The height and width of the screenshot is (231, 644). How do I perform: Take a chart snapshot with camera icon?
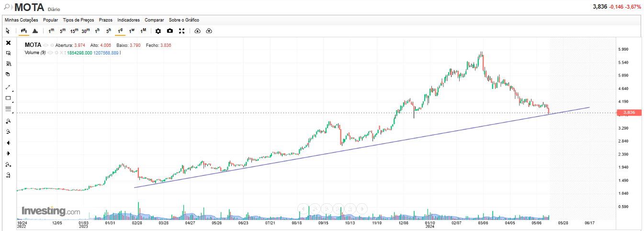coord(170,31)
